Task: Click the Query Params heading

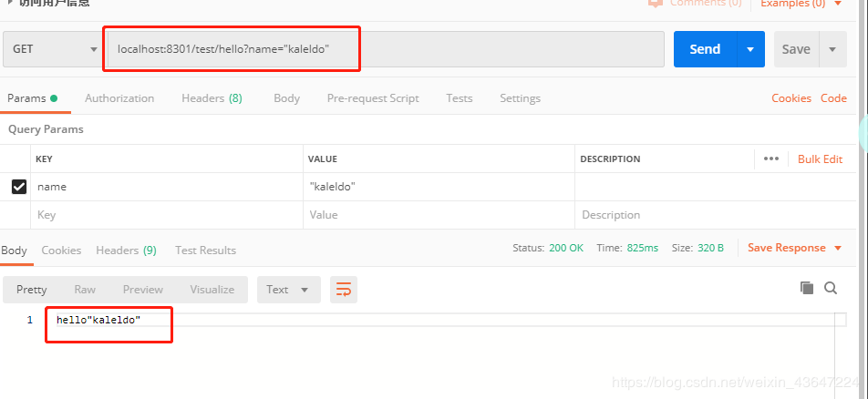Action: (46, 129)
